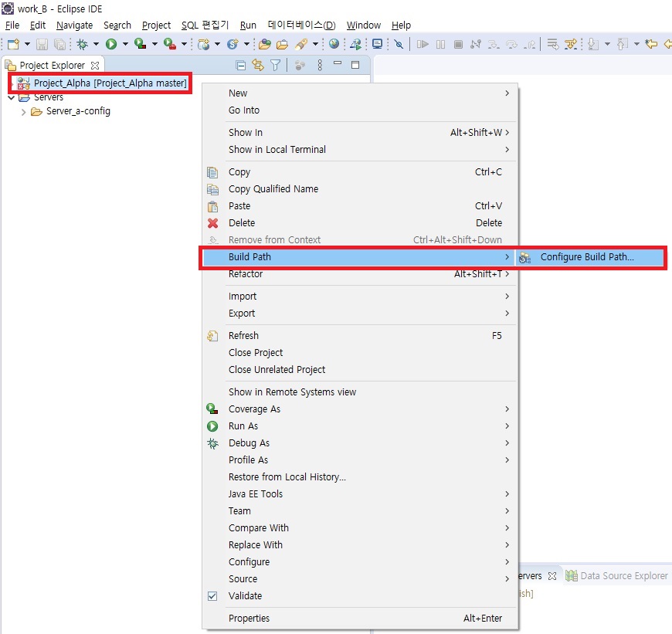The height and width of the screenshot is (634, 672).
Task: Click the Step Return toolbar icon
Action: (530, 44)
